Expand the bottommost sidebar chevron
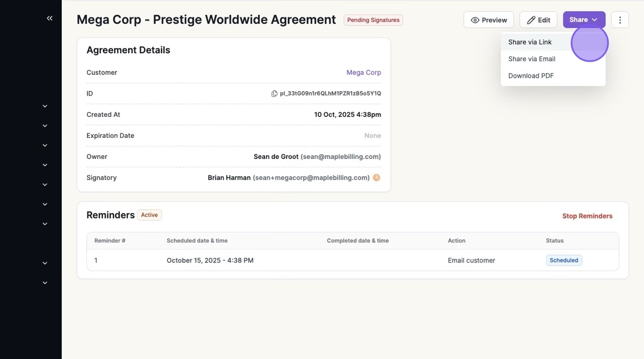This screenshot has width=644, height=359. click(x=45, y=283)
